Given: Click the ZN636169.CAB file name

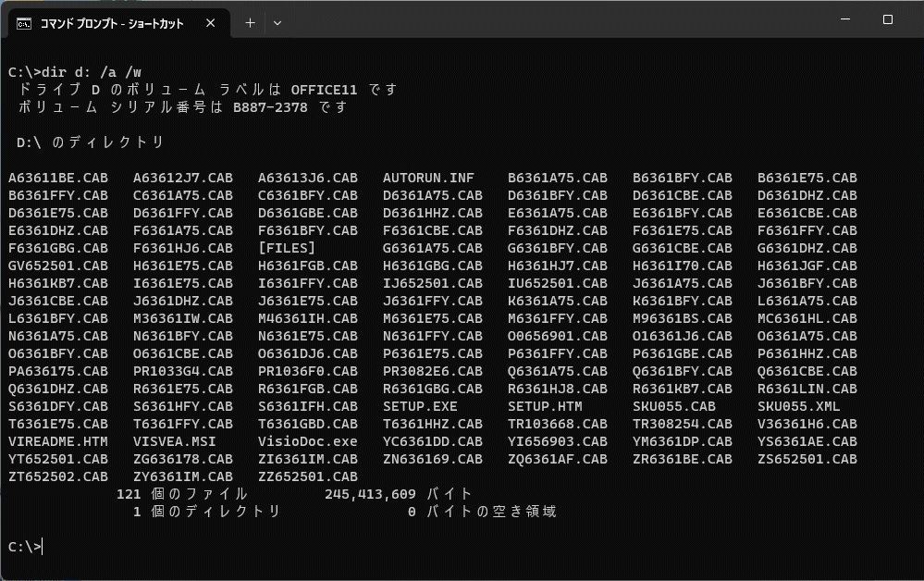Looking at the screenshot, I should 433,459.
